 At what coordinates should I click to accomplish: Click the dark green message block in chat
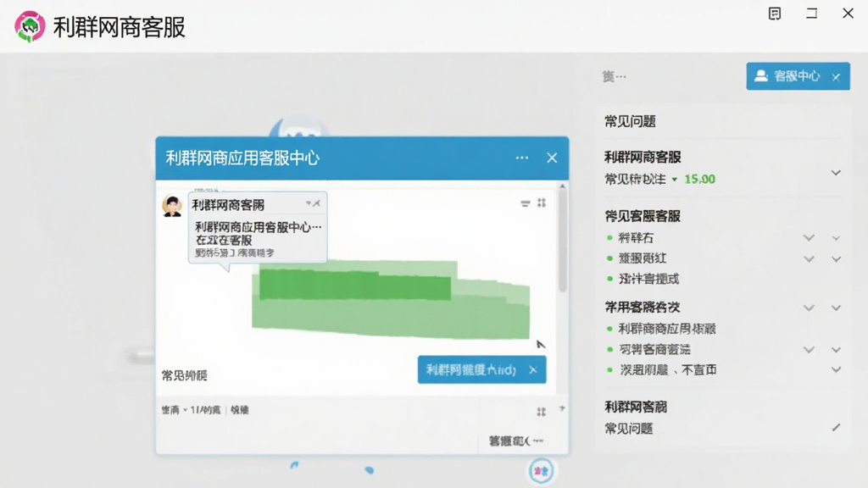click(355, 285)
